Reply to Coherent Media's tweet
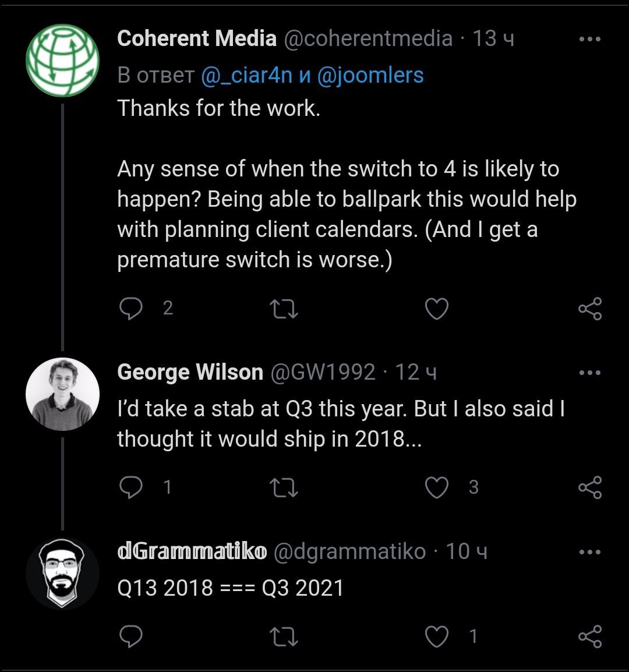 pyautogui.click(x=130, y=309)
